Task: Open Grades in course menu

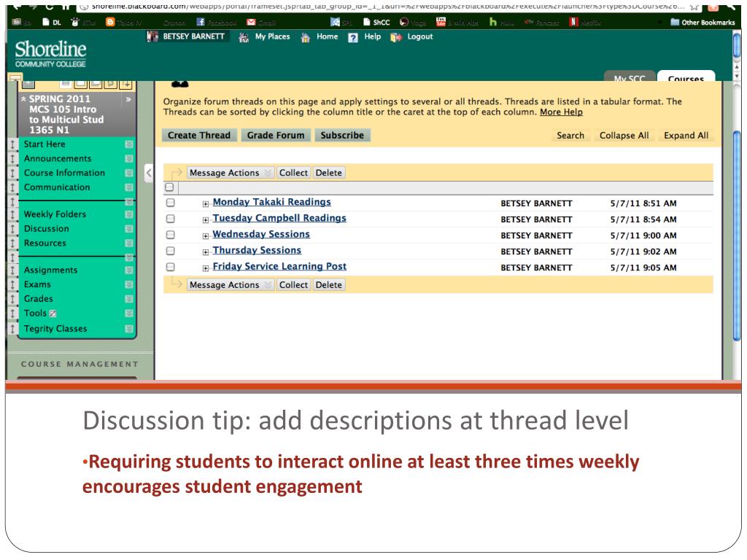Action: tap(39, 299)
